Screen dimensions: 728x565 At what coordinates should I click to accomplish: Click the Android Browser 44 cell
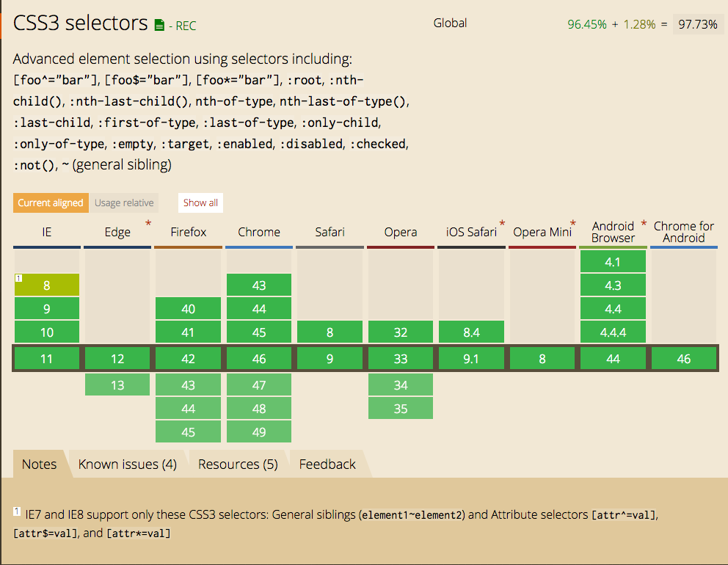613,358
